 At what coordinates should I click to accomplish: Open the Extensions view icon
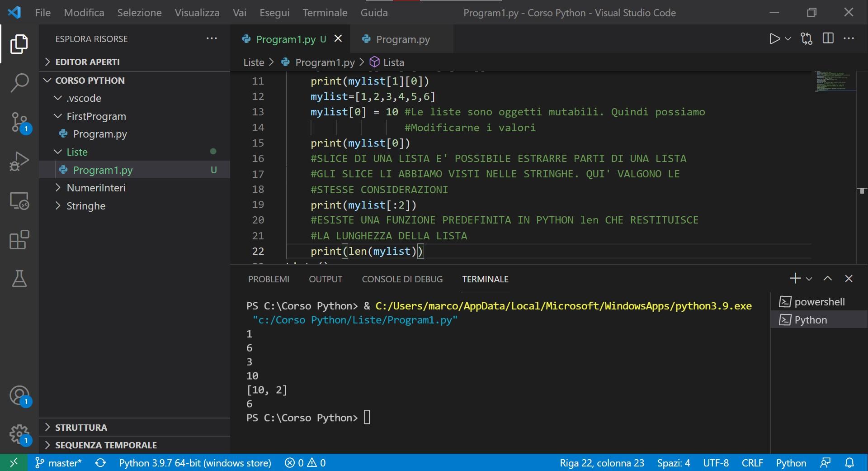(x=19, y=240)
